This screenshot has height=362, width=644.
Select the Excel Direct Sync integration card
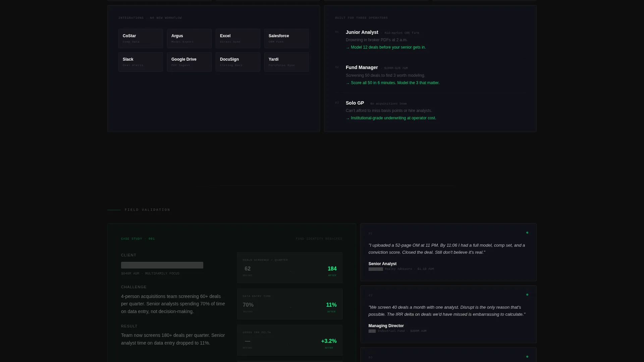[x=238, y=39]
